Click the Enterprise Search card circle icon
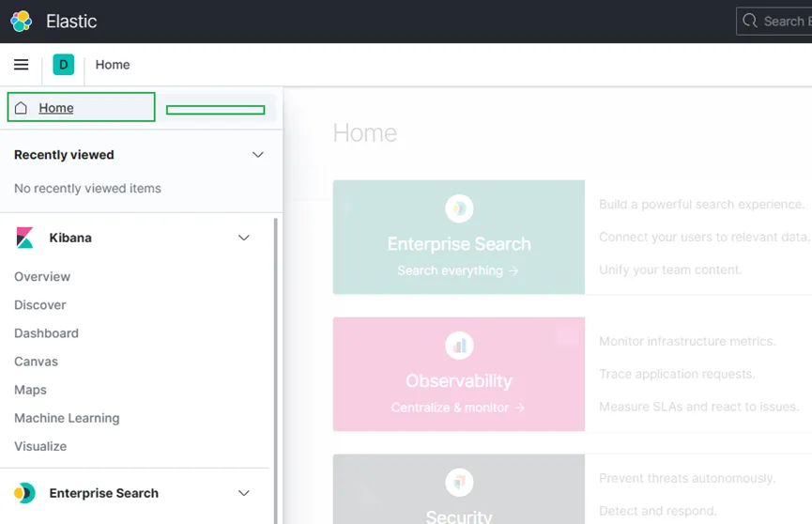 pyautogui.click(x=459, y=208)
